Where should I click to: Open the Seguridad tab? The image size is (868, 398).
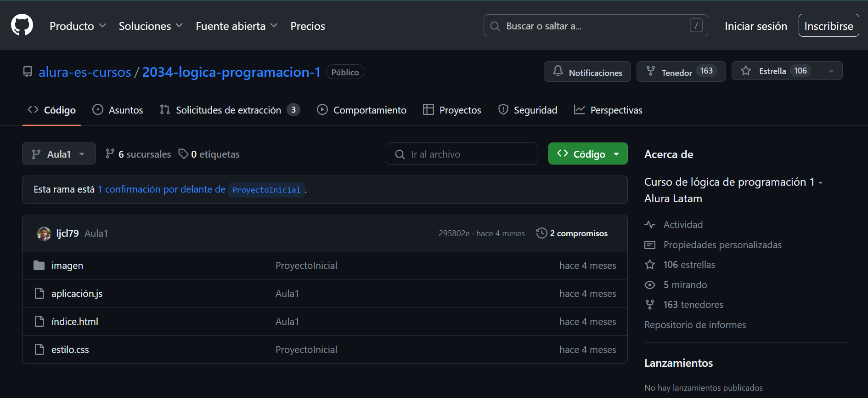(528, 110)
